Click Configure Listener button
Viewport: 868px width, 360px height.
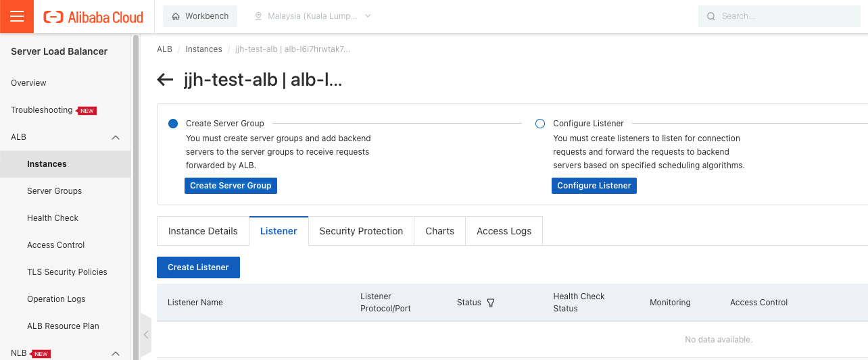[x=594, y=186]
